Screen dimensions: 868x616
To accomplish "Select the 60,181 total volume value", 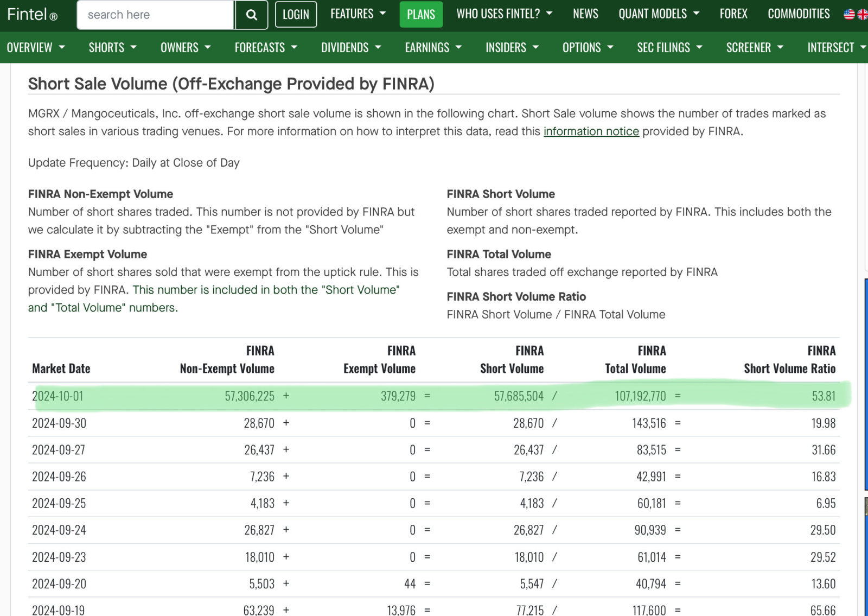I will pyautogui.click(x=652, y=503).
